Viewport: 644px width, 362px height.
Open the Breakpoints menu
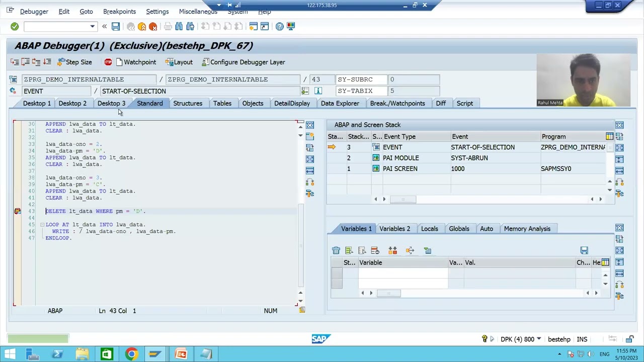coord(119,11)
